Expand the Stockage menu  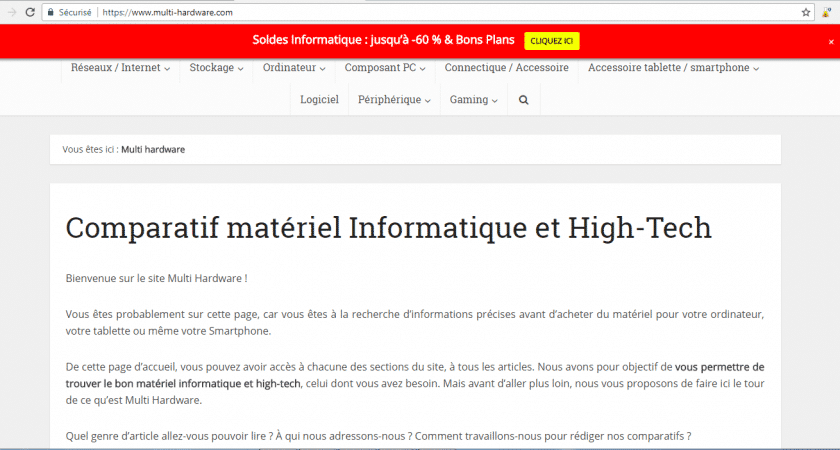[216, 68]
